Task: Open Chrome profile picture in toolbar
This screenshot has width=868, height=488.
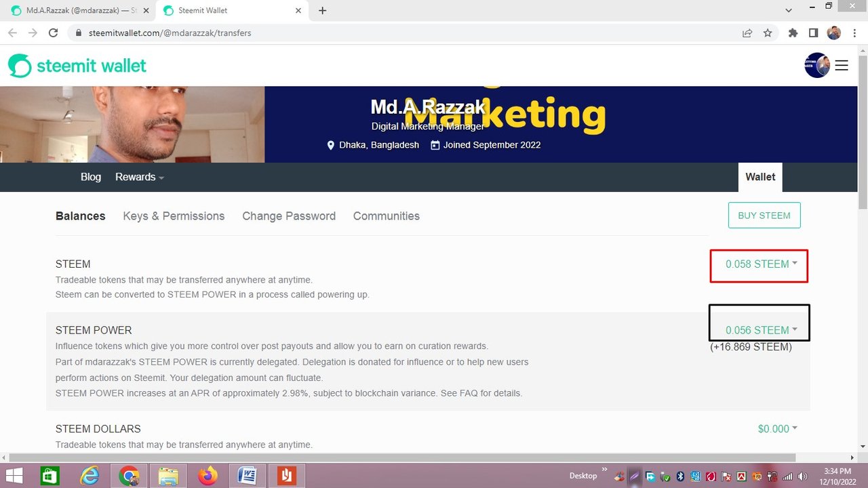Action: 834,33
